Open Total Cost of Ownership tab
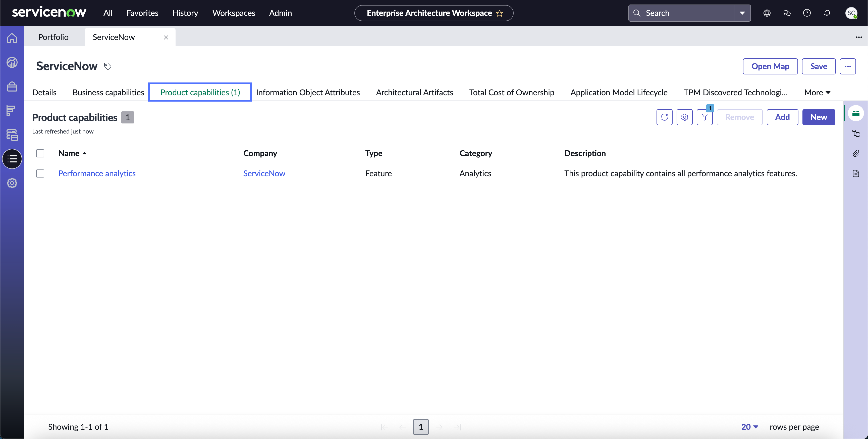 click(x=512, y=93)
